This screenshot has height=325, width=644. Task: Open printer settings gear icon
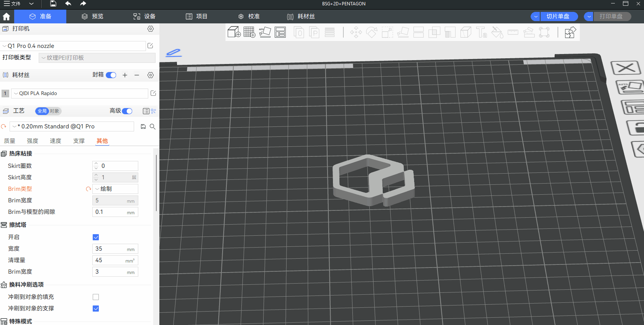[x=151, y=29]
